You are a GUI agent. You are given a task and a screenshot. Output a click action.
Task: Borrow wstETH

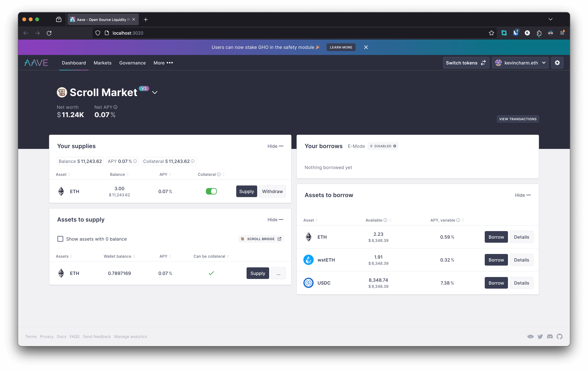496,260
